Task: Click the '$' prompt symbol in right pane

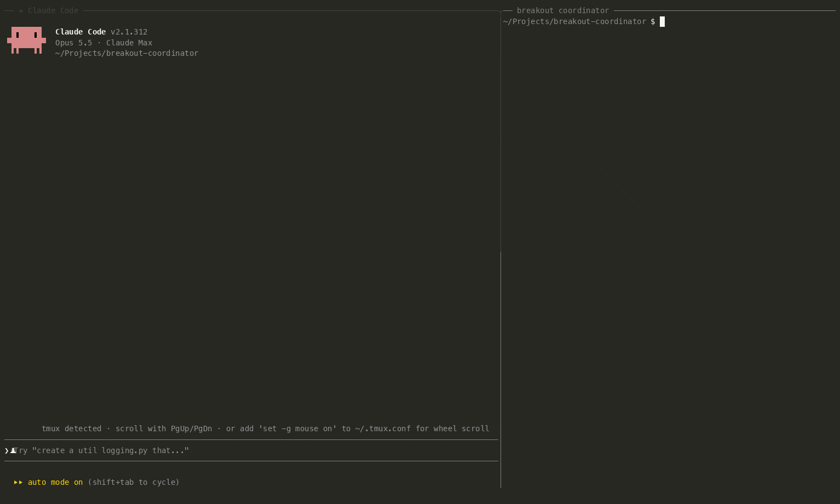Action: click(x=653, y=22)
